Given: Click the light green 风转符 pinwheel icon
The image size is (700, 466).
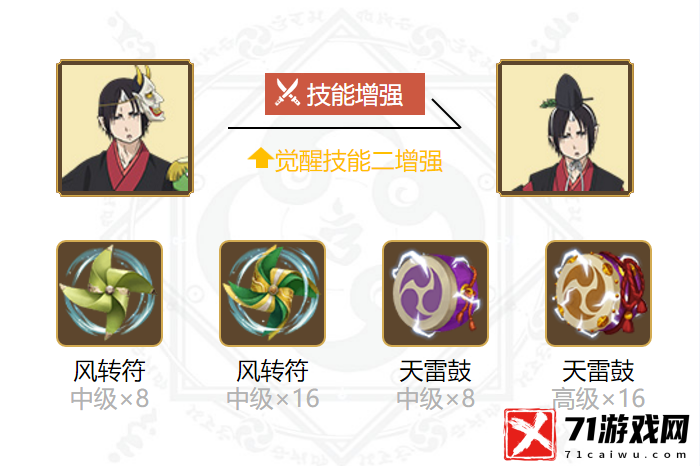Looking at the screenshot, I should [109, 293].
